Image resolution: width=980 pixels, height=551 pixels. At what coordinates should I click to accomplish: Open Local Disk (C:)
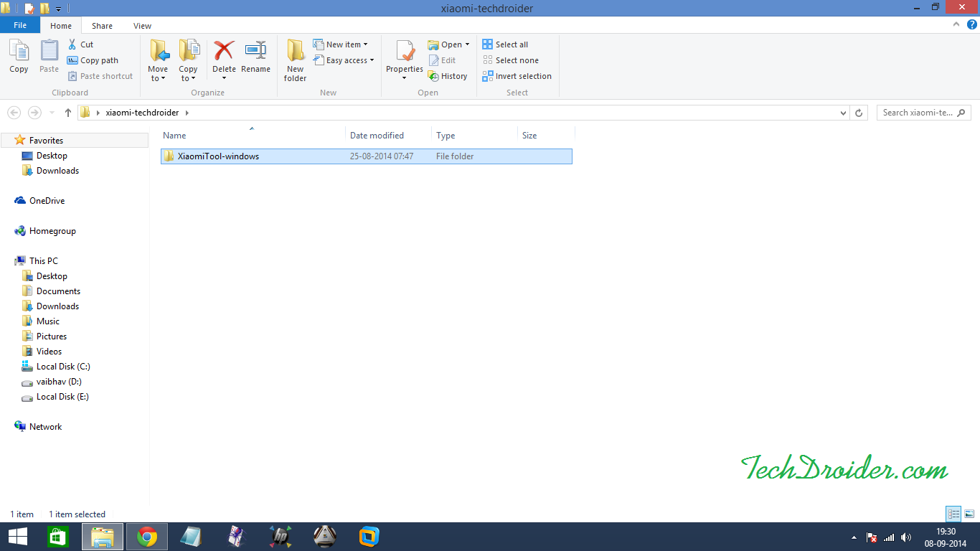click(x=63, y=367)
